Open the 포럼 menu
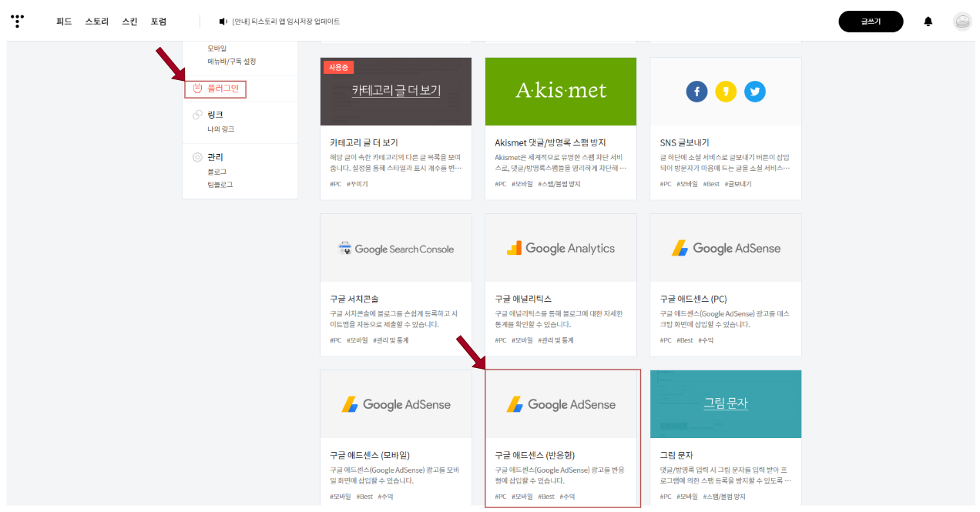Image resolution: width=980 pixels, height=512 pixels. (x=159, y=22)
